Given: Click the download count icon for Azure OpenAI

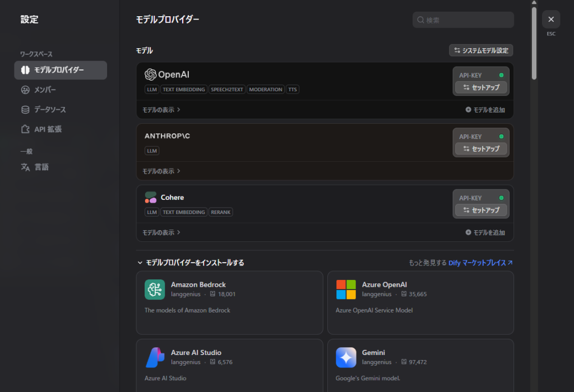Looking at the screenshot, I should [x=404, y=294].
